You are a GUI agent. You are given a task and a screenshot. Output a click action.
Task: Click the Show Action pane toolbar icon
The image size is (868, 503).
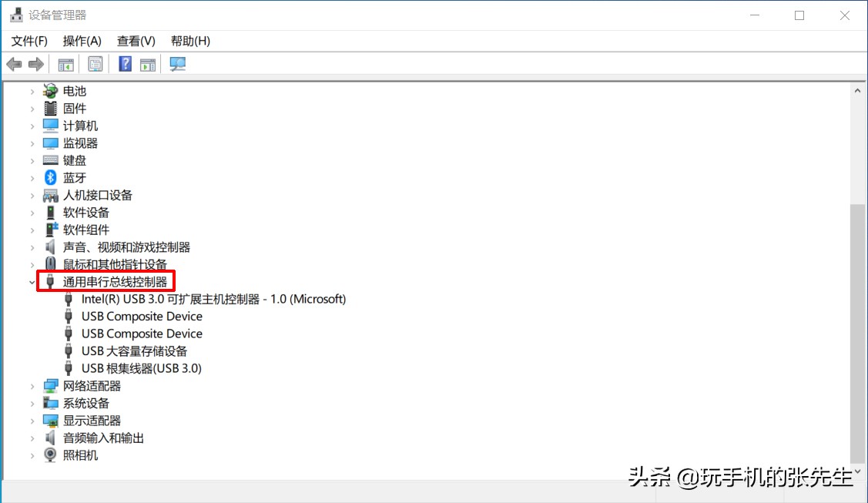coord(147,64)
